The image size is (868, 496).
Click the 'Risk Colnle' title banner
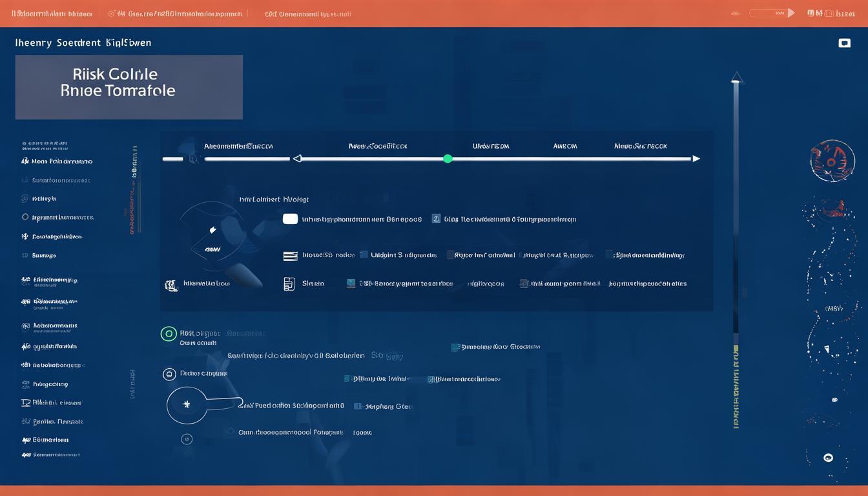[x=129, y=87]
